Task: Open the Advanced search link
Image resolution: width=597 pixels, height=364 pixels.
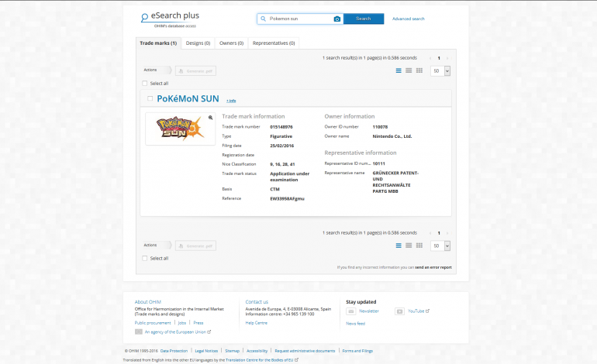Action: tap(408, 19)
